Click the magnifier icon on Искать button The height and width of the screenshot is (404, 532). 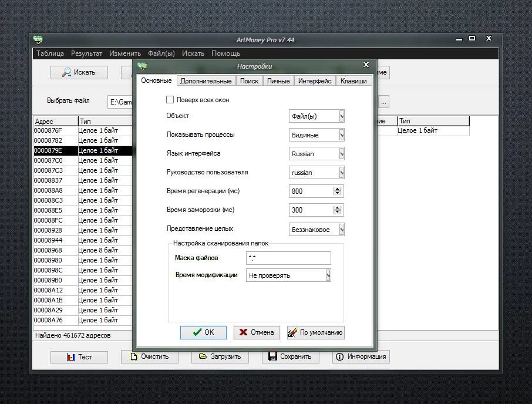[66, 72]
